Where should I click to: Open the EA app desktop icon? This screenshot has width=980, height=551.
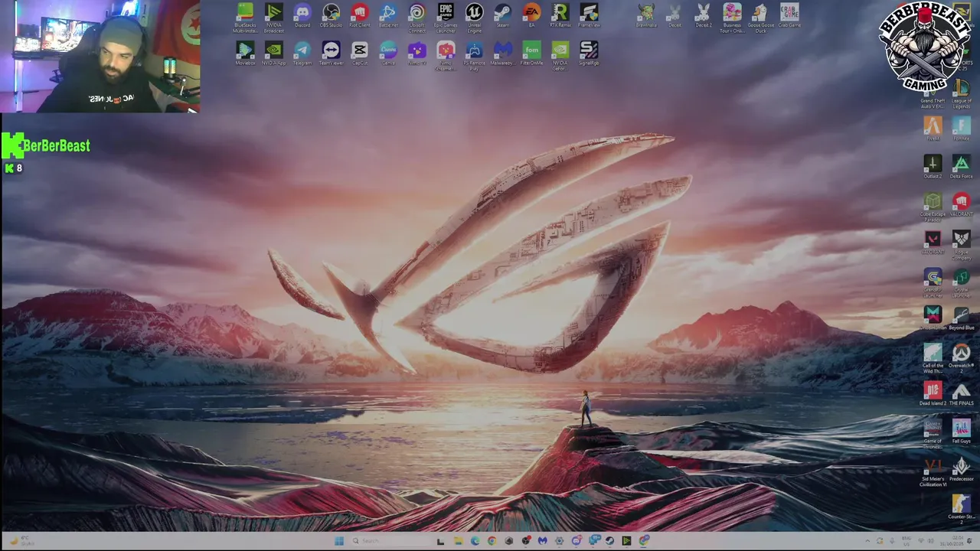tap(531, 16)
